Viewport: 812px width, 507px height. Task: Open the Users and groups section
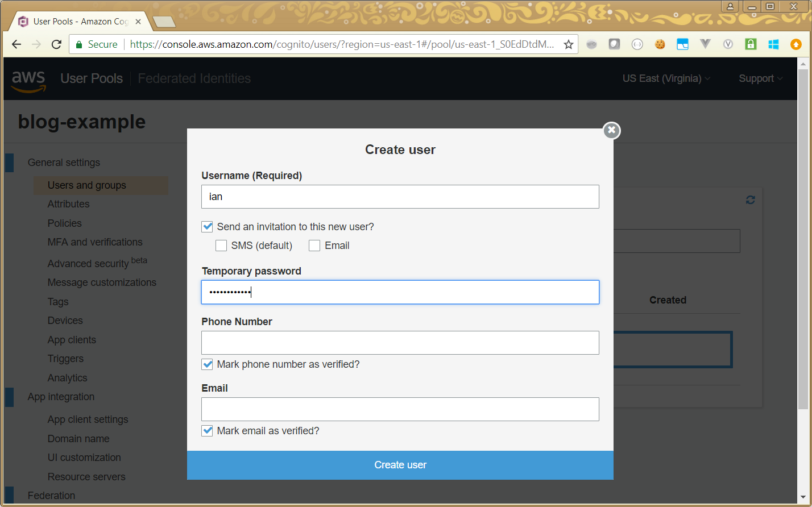(87, 185)
